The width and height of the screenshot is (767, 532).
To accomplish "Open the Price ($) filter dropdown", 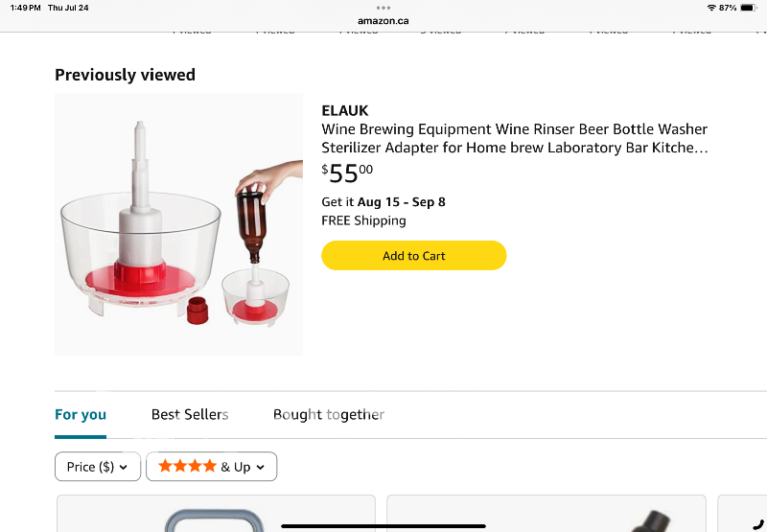I will tap(97, 467).
